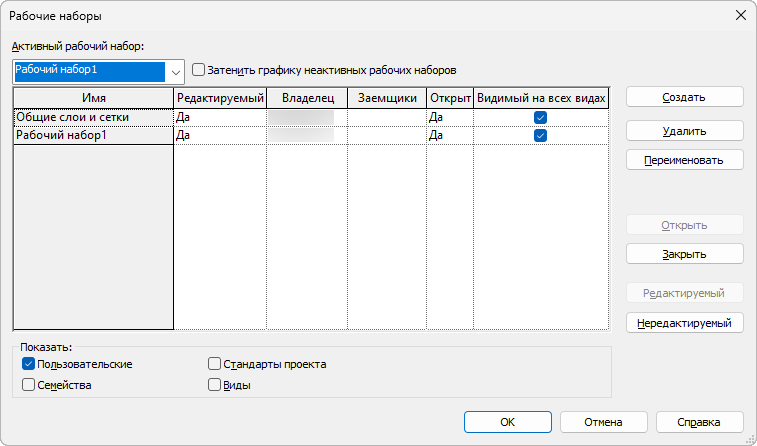Enable the "Семейства" checkbox
Viewport: 757px width, 446px height.
click(28, 384)
